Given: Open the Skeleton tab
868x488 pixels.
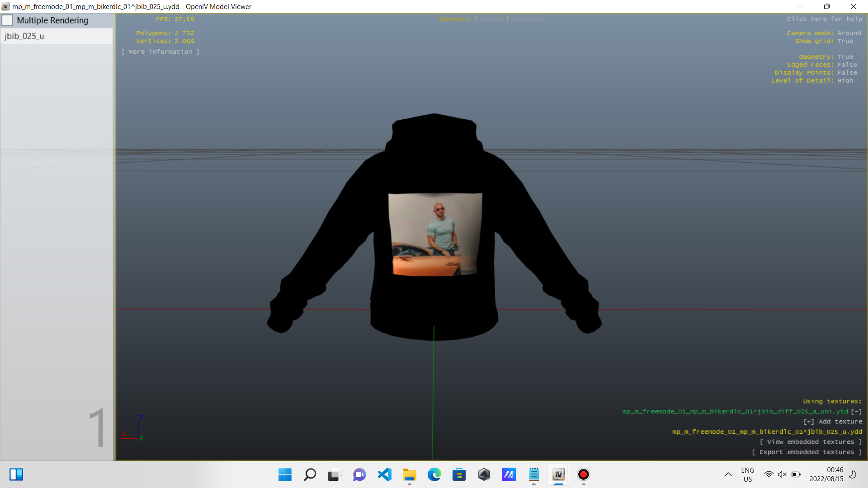Looking at the screenshot, I should [x=528, y=19].
